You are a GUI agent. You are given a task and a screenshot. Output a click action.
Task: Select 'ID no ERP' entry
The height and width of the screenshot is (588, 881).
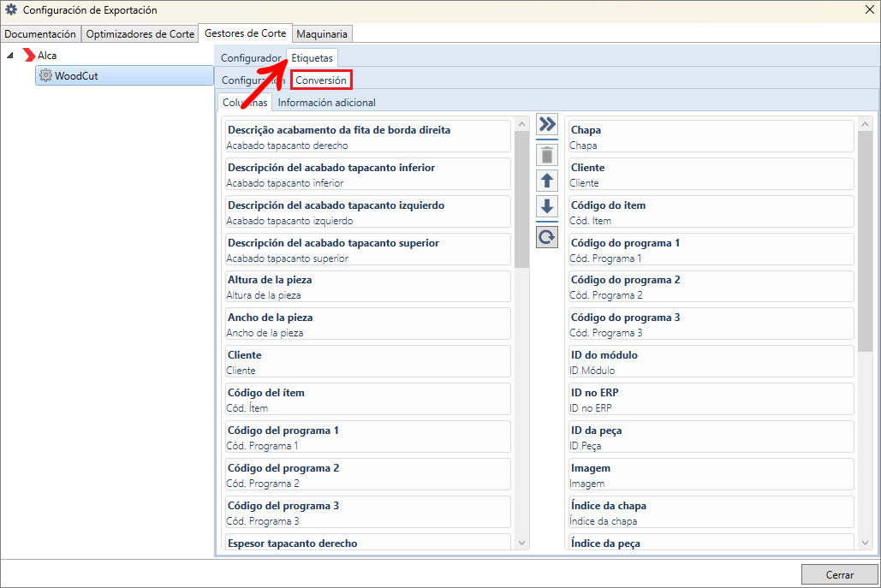pos(711,400)
